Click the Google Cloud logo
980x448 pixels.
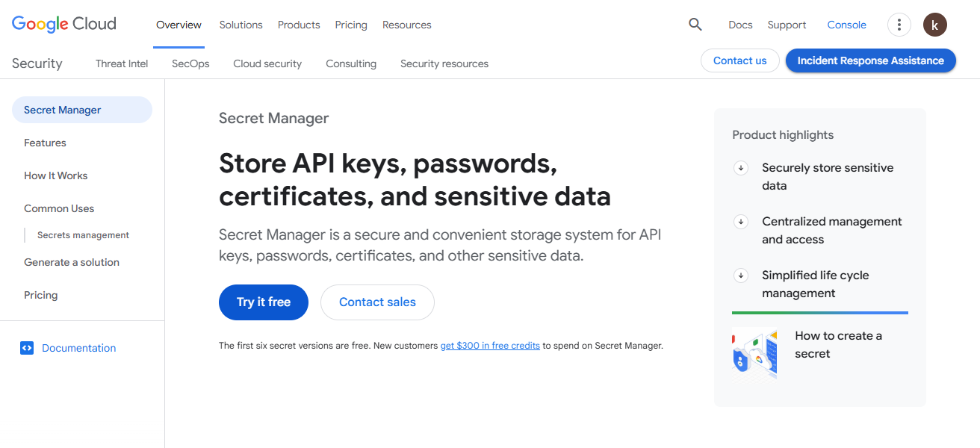point(63,24)
